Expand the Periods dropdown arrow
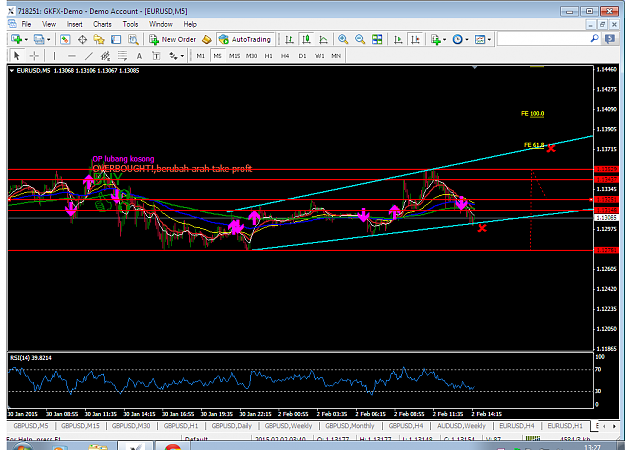This screenshot has height=450, width=625. [467, 39]
